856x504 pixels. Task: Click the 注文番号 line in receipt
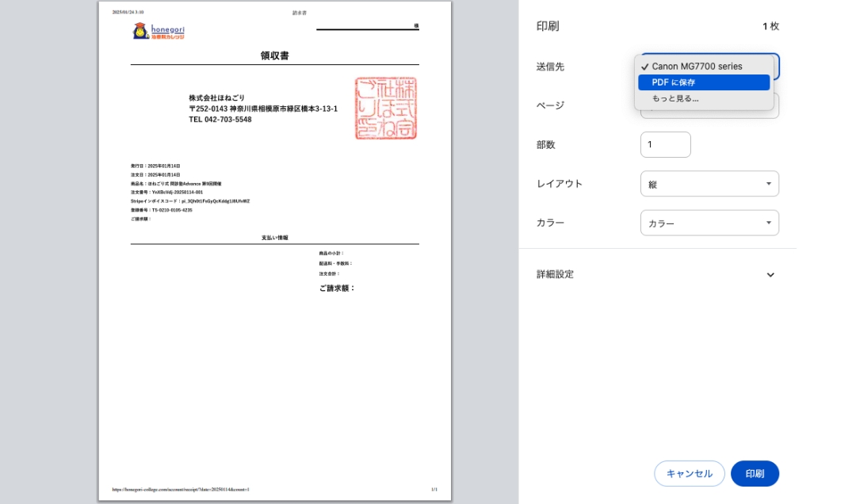[166, 193]
